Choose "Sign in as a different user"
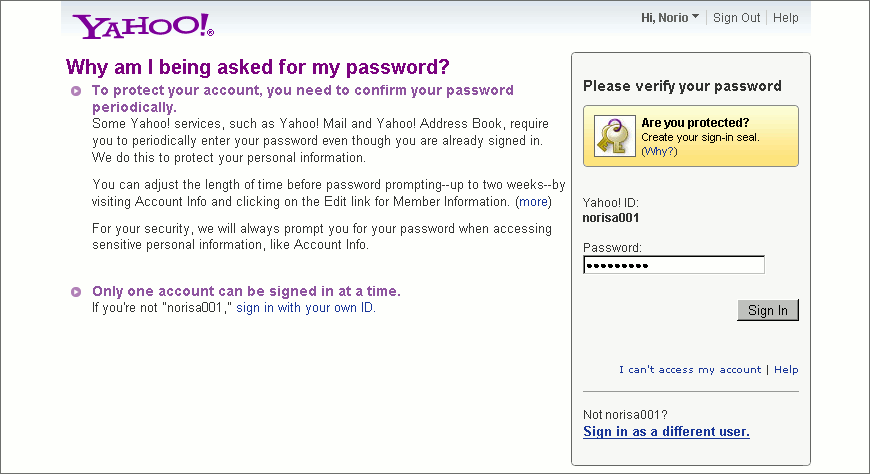The image size is (870, 474). (666, 432)
